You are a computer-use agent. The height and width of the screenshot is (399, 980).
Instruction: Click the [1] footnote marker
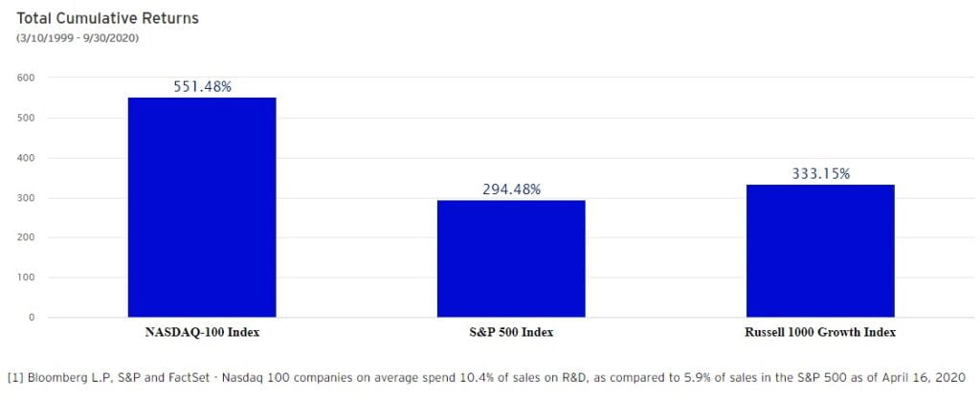click(14, 375)
